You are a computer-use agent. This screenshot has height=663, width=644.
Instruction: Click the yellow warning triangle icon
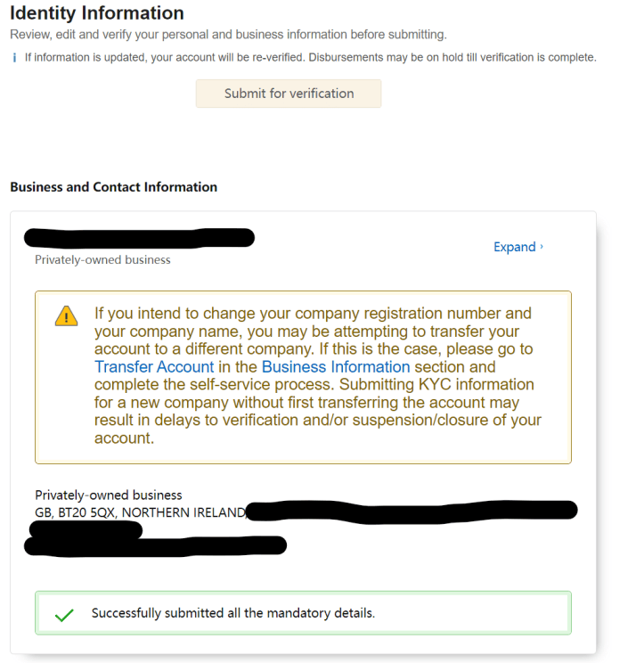click(x=66, y=315)
